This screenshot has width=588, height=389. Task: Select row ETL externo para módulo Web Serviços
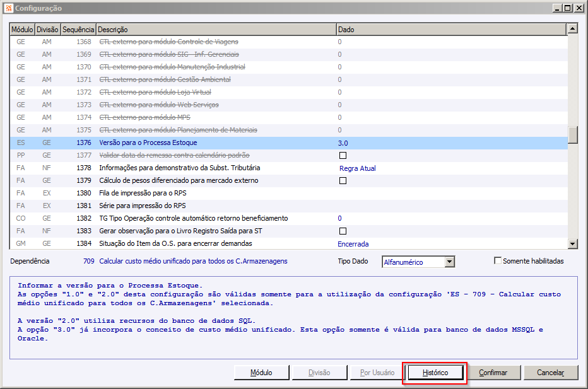288,105
